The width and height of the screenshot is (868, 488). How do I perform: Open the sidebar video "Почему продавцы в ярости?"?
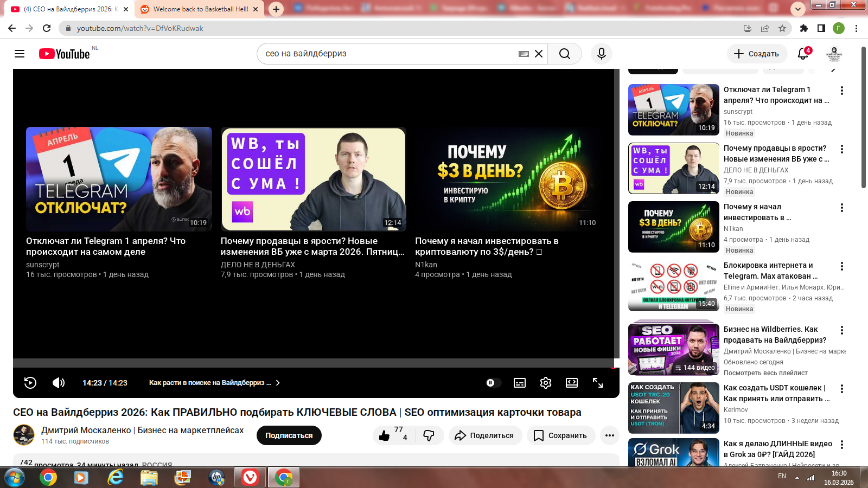(x=674, y=168)
